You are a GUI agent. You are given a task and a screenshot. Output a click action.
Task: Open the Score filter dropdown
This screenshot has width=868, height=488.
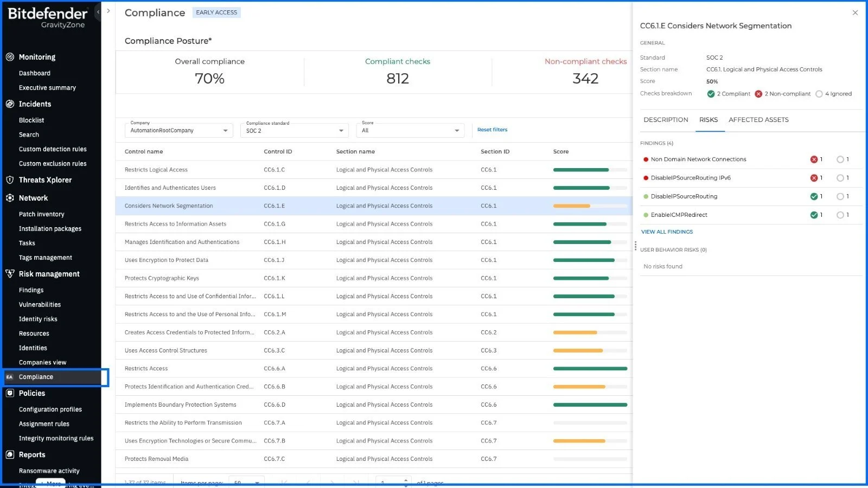coord(410,131)
